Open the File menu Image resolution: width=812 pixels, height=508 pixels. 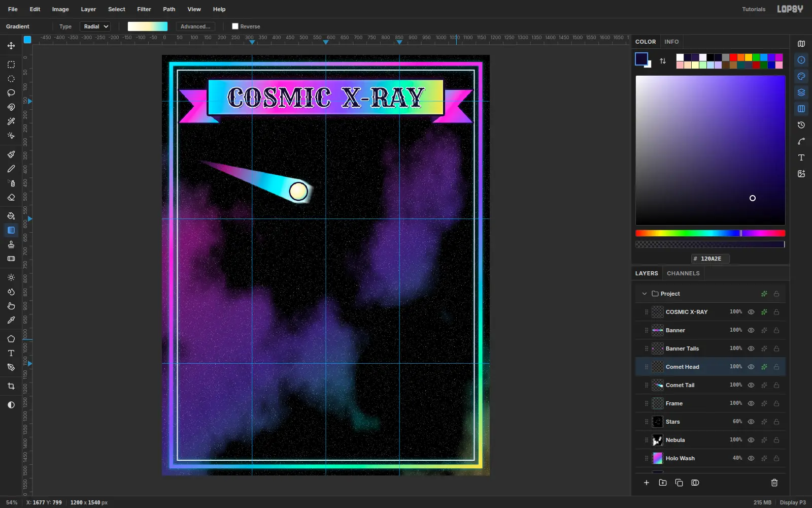click(x=13, y=9)
